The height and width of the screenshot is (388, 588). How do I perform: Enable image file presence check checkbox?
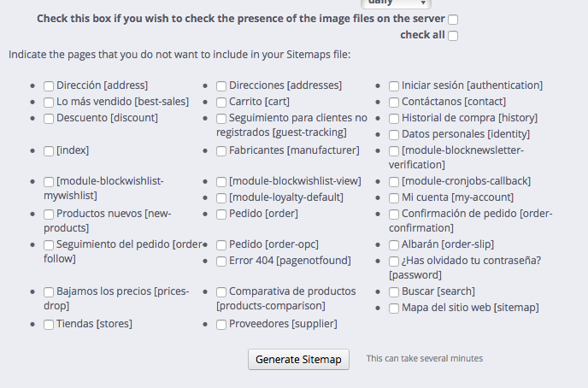tap(453, 20)
